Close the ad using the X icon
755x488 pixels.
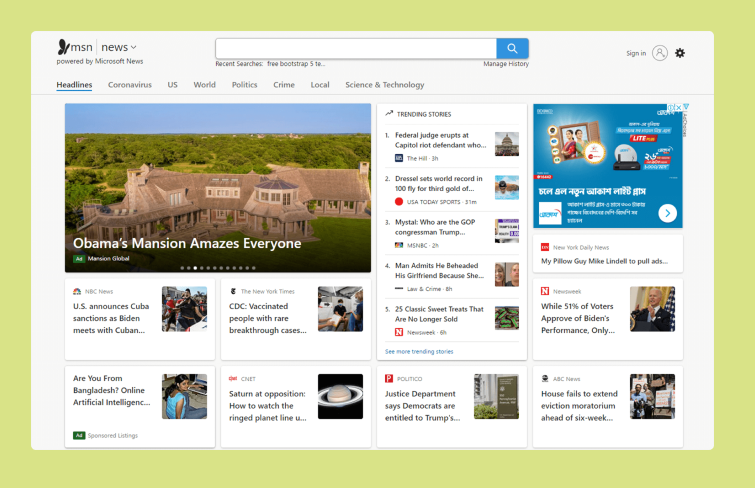(679, 108)
